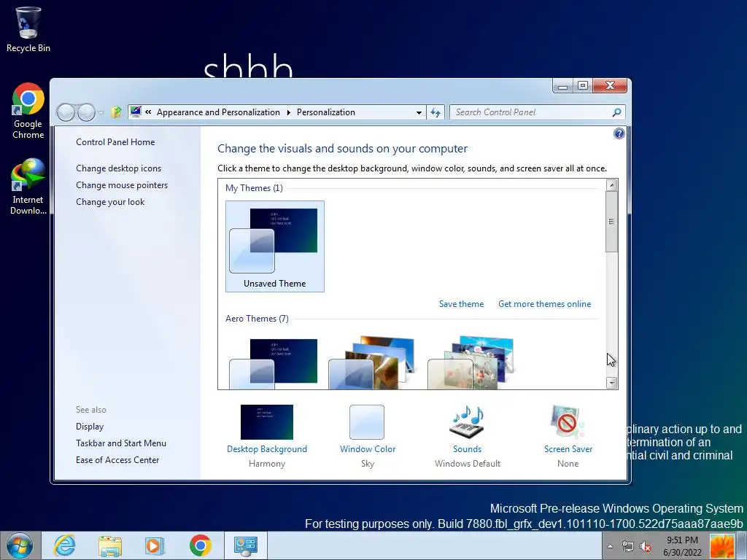Click the network icon in system tray
The height and width of the screenshot is (560, 747).
pyautogui.click(x=628, y=547)
